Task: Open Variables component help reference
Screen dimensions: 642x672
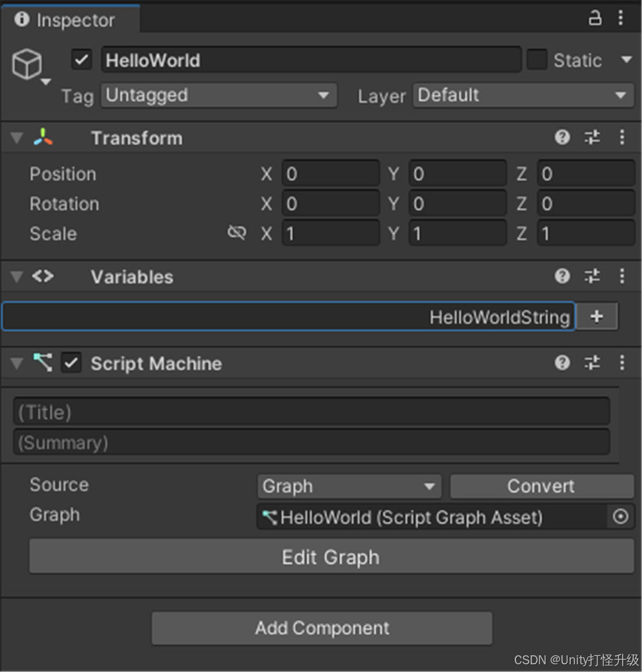Action: [562, 276]
